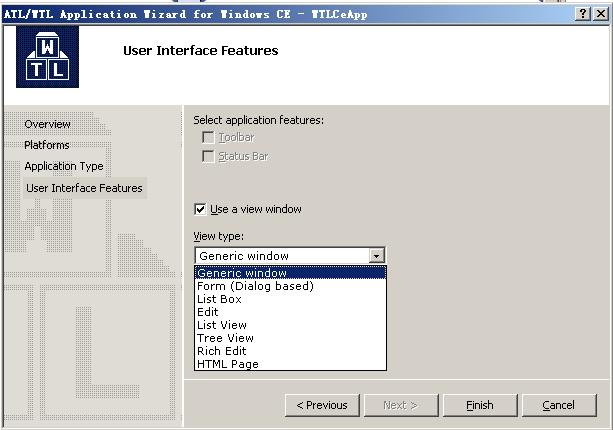This screenshot has width=613, height=430.
Task: Cancel the wizard
Action: [x=559, y=405]
